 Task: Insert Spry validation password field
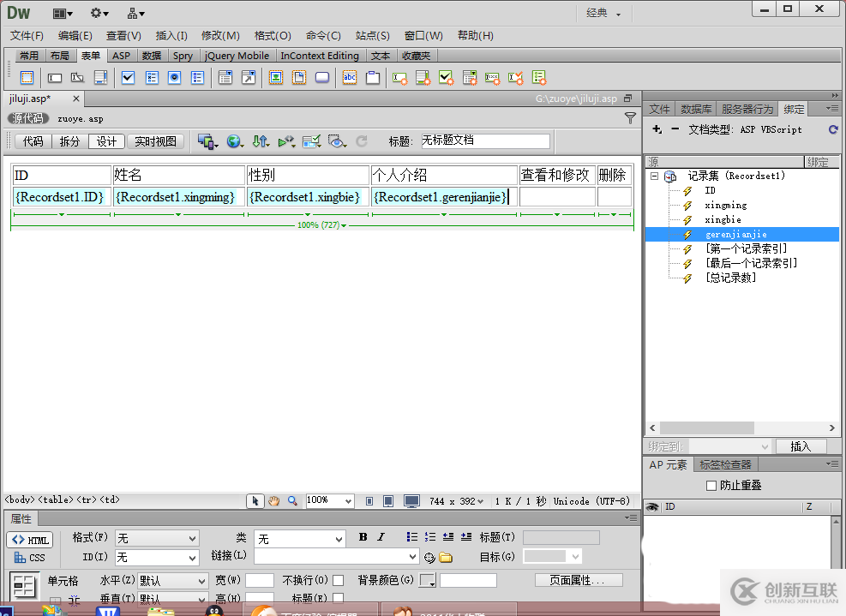492,79
